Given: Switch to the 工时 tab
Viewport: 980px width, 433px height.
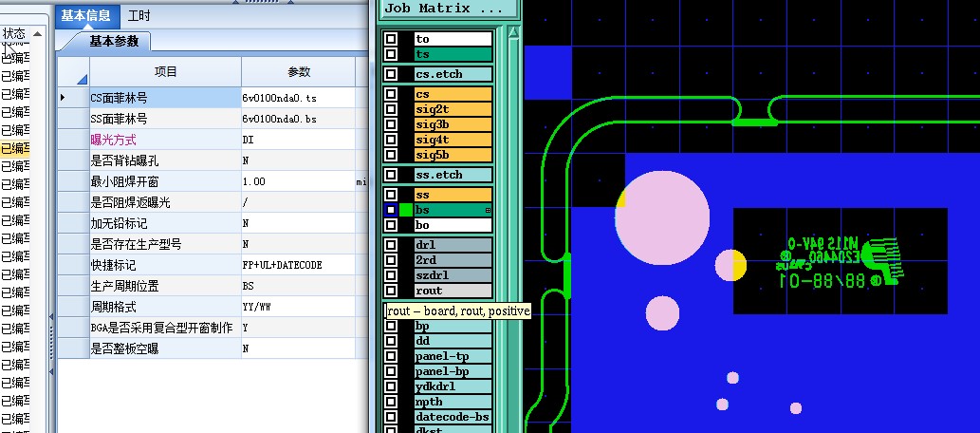Looking at the screenshot, I should pos(139,15).
